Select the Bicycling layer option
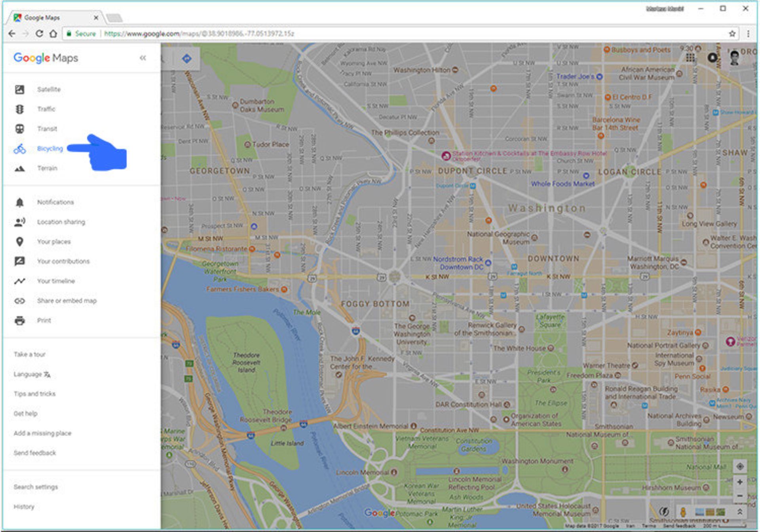This screenshot has width=760, height=532. (50, 148)
